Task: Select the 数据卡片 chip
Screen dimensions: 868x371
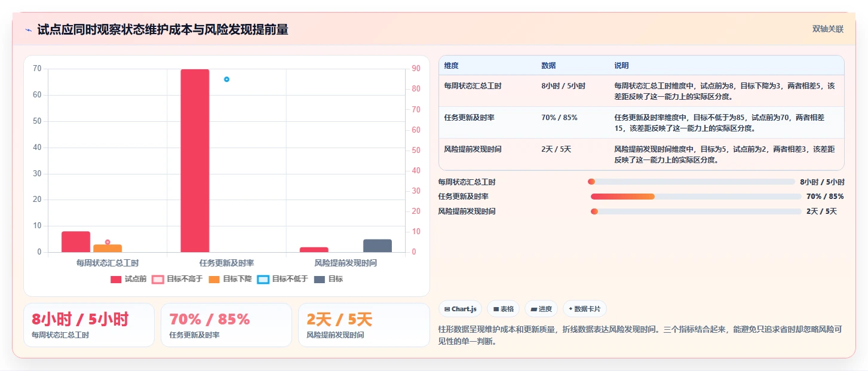Action: [x=585, y=309]
